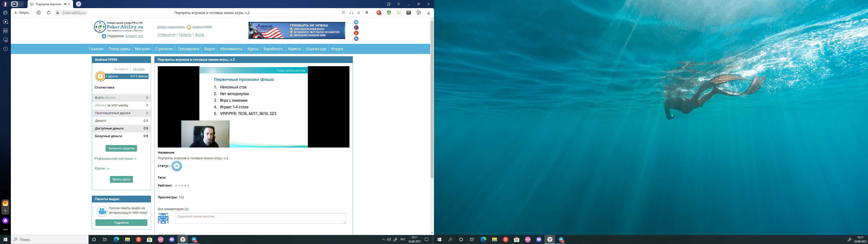Switch ranking to За неделю
The height and width of the screenshot is (244, 868).
click(121, 69)
